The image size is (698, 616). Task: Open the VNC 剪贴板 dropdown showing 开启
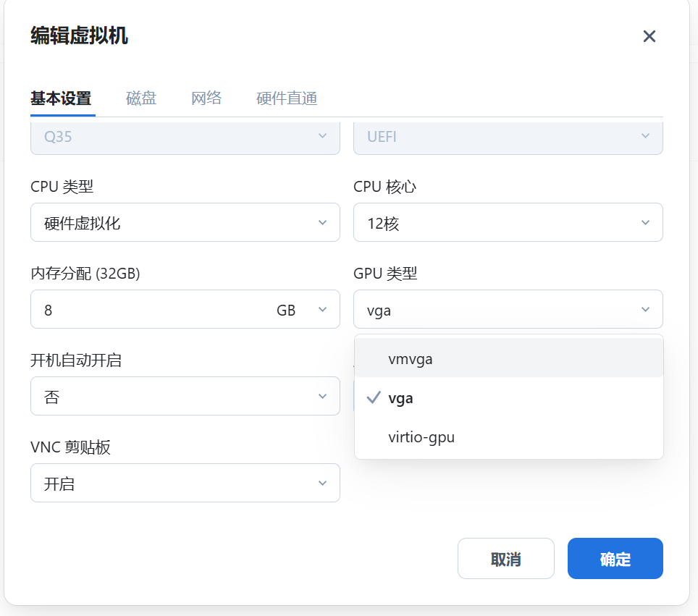(185, 483)
